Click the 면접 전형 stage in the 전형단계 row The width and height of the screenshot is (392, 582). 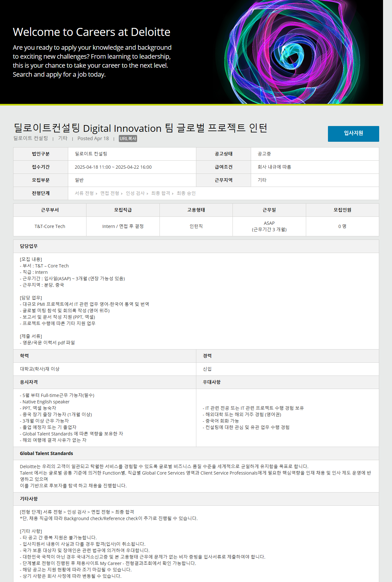[x=110, y=193]
